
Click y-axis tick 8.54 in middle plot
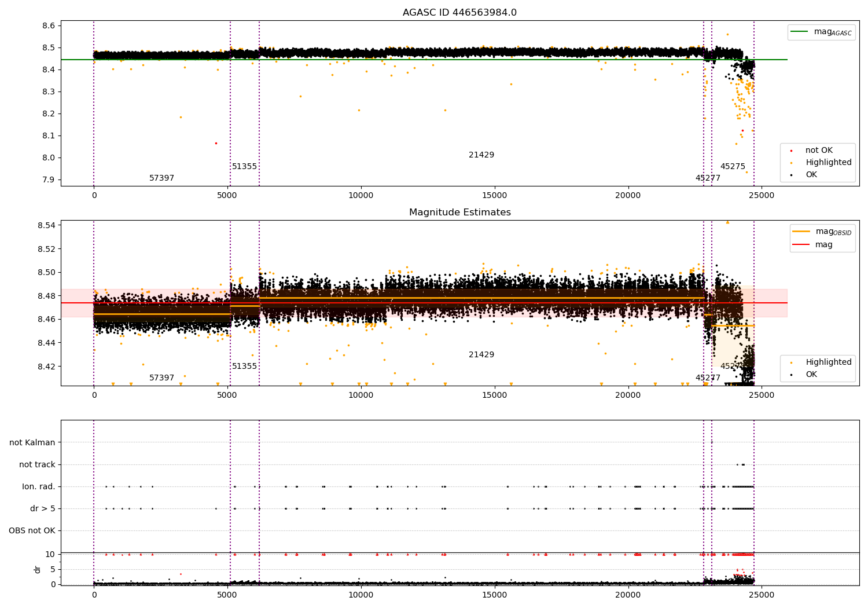click(x=46, y=226)
